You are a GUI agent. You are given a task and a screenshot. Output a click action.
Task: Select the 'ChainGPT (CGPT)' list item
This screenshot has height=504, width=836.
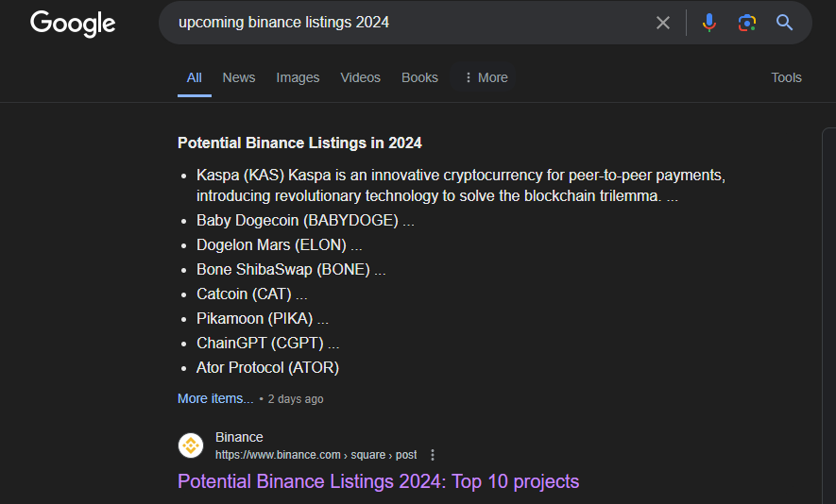pos(267,344)
